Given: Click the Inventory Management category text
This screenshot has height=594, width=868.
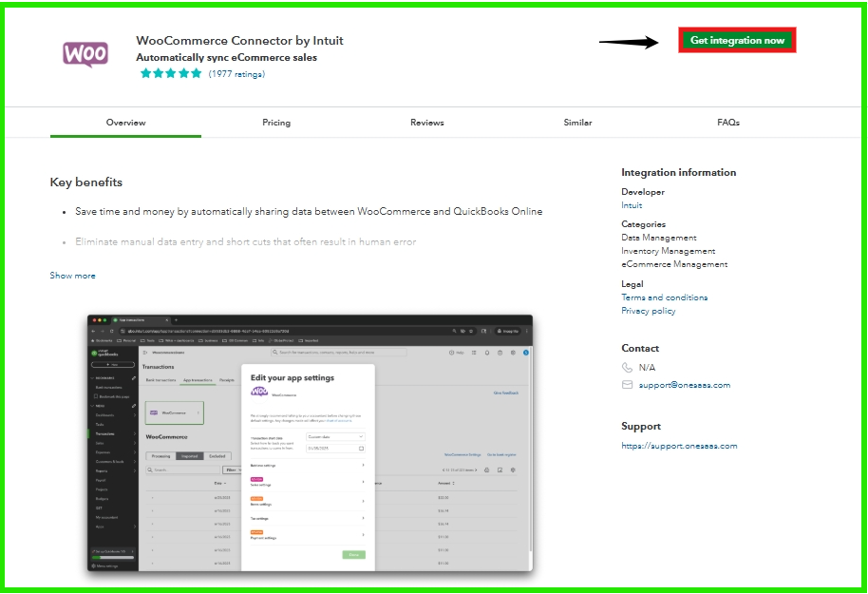Looking at the screenshot, I should [669, 251].
